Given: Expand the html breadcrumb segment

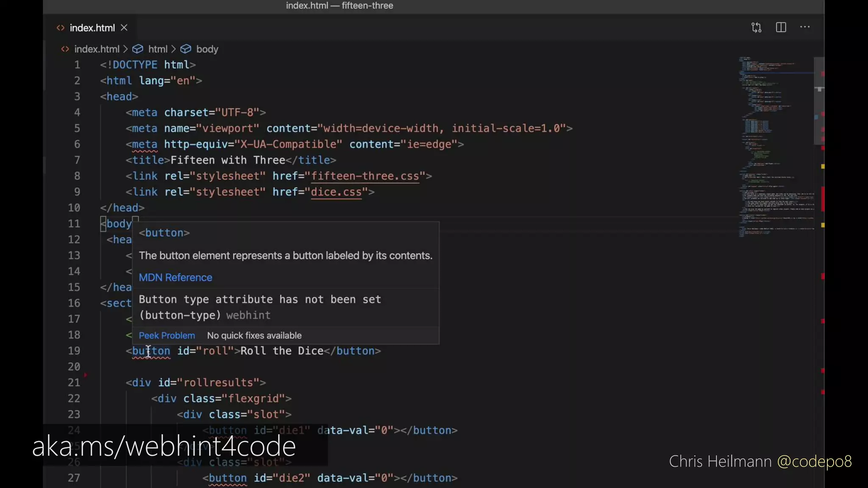Looking at the screenshot, I should tap(158, 49).
